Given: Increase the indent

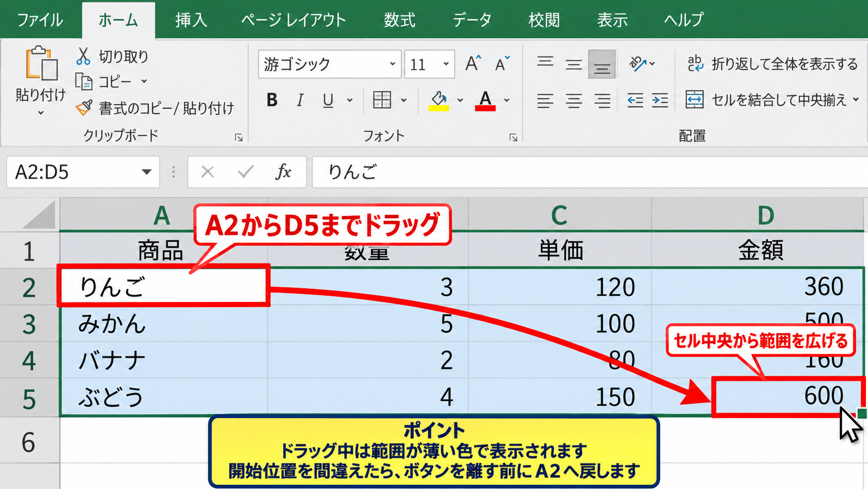Looking at the screenshot, I should click(660, 100).
